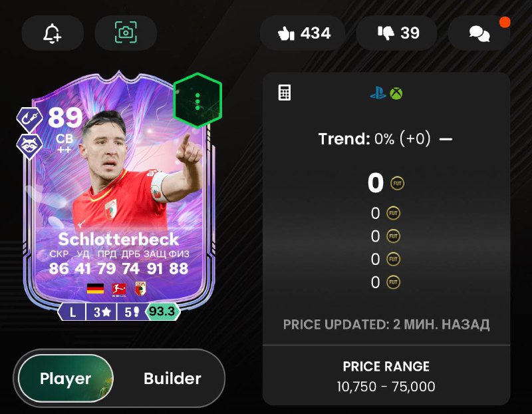532x414 pixels.
Task: Open the screenshot camera capture icon
Action: click(x=126, y=33)
